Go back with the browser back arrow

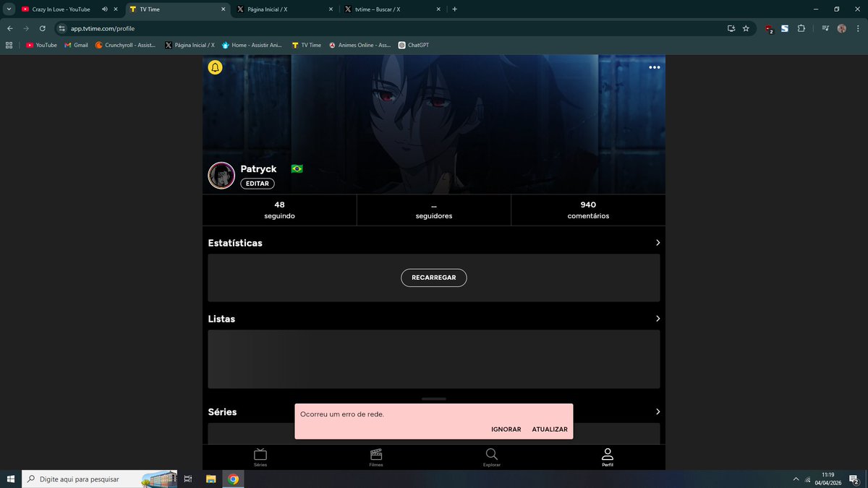point(9,28)
